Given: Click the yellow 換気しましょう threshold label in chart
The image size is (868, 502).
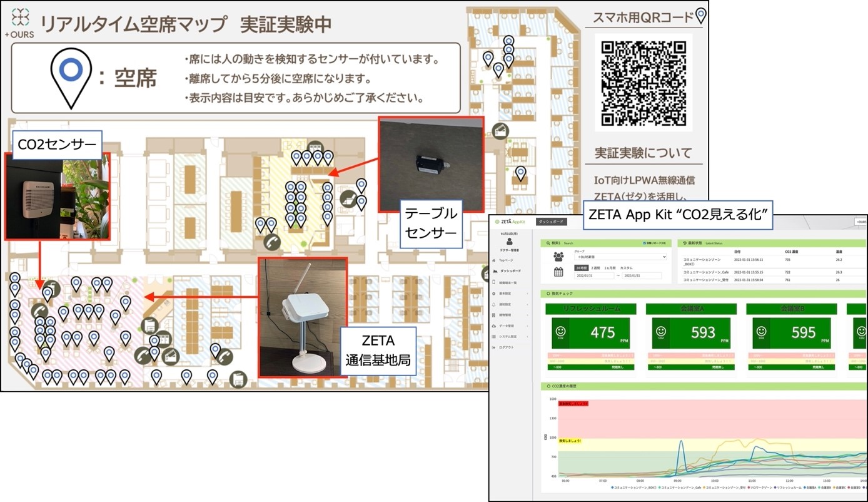Looking at the screenshot, I should [x=570, y=441].
